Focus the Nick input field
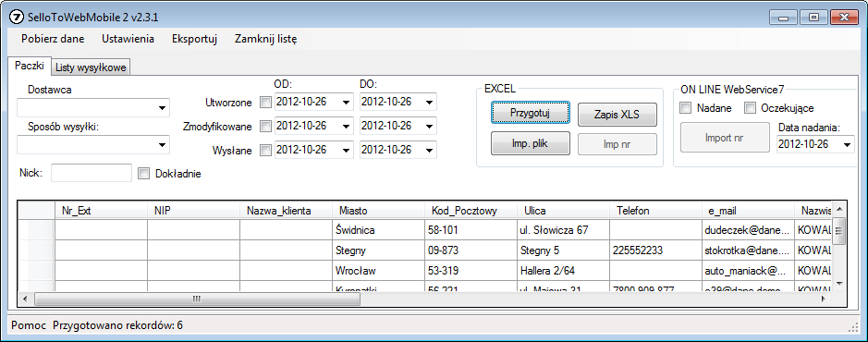Viewport: 868px width, 342px height. pyautogui.click(x=92, y=173)
